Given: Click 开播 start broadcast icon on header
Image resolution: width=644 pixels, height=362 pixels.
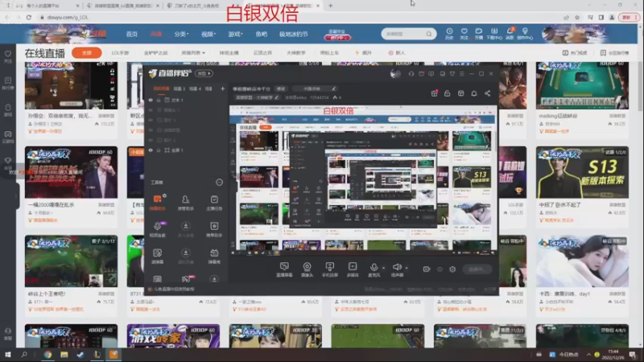Looking at the screenshot, I should pos(479,34).
